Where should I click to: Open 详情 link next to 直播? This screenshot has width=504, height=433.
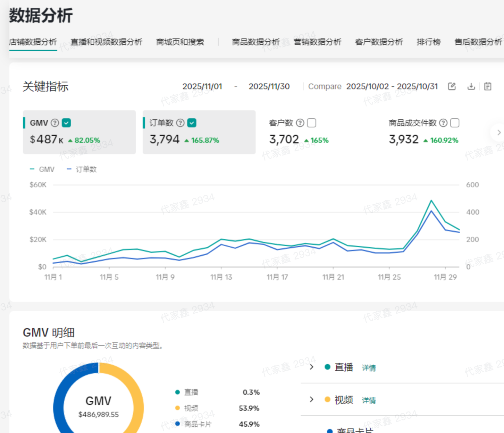[x=369, y=368]
